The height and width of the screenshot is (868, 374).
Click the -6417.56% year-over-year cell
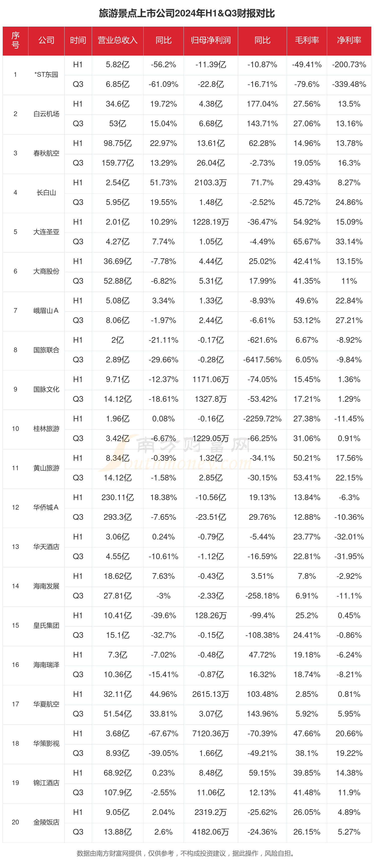click(x=262, y=360)
